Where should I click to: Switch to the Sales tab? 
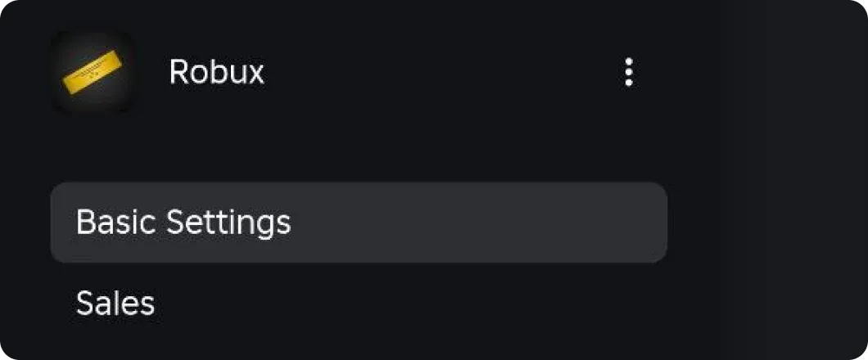[115, 304]
